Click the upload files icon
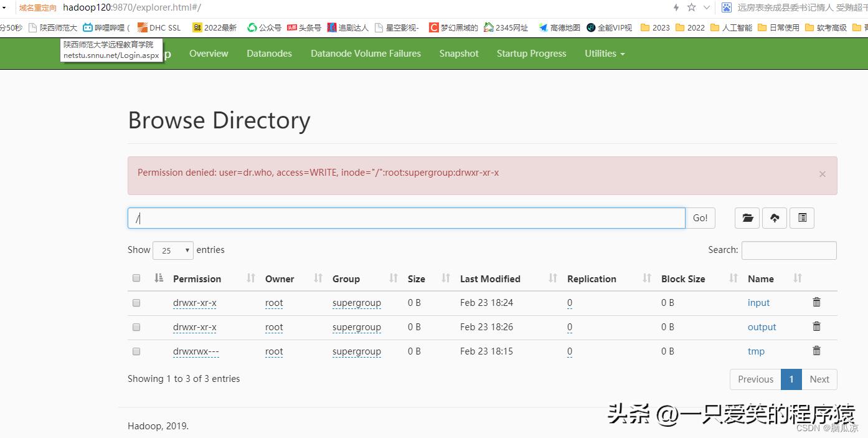This screenshot has height=438, width=868. tap(774, 217)
